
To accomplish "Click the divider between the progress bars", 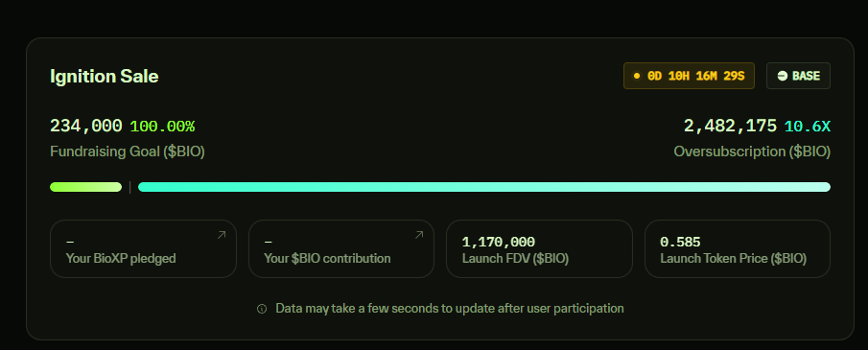I will click(130, 187).
